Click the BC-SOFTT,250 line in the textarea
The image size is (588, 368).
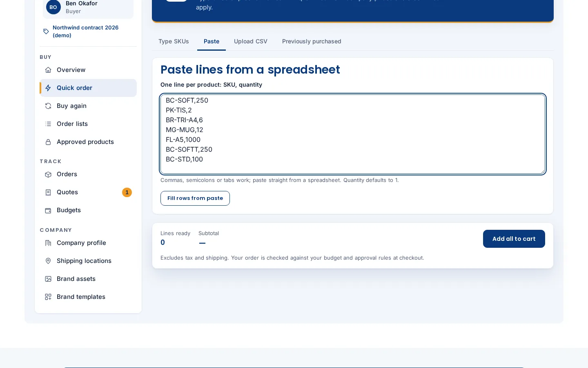coord(189,150)
